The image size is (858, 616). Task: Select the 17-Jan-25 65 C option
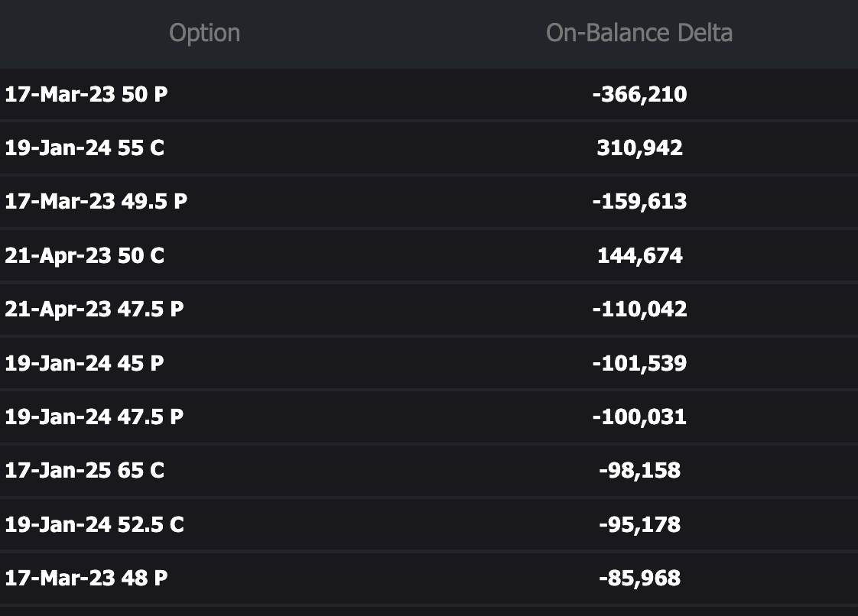[85, 470]
